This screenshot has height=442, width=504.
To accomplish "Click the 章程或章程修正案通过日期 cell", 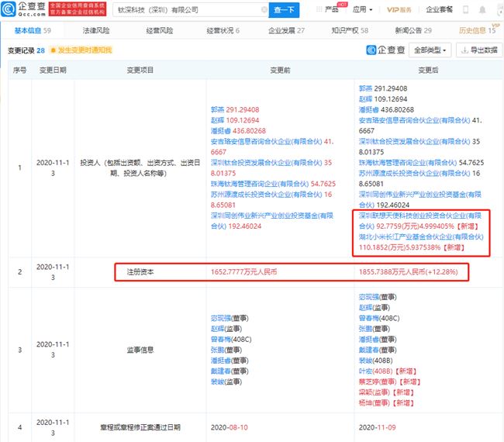I will click(140, 428).
